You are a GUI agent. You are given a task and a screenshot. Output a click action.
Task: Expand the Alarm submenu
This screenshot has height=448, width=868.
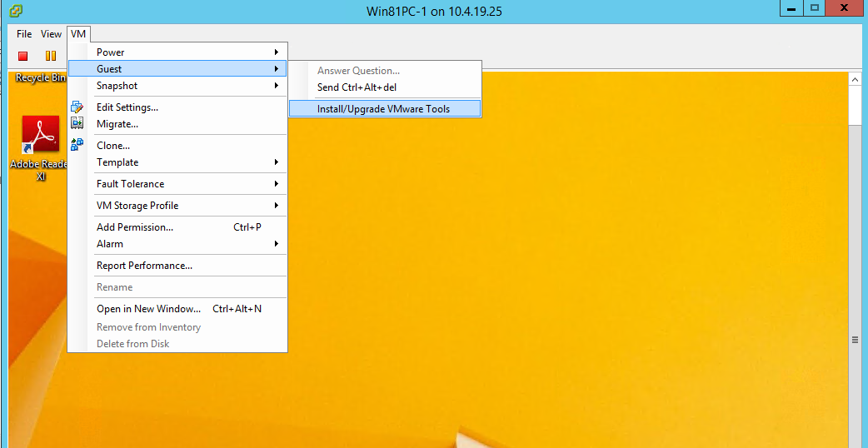point(177,243)
